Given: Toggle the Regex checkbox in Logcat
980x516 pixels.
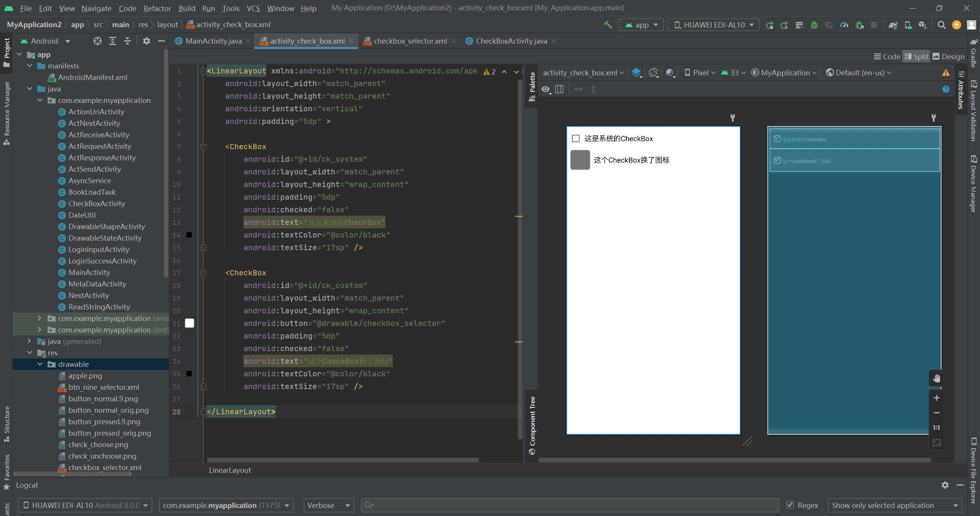Looking at the screenshot, I should tap(790, 505).
